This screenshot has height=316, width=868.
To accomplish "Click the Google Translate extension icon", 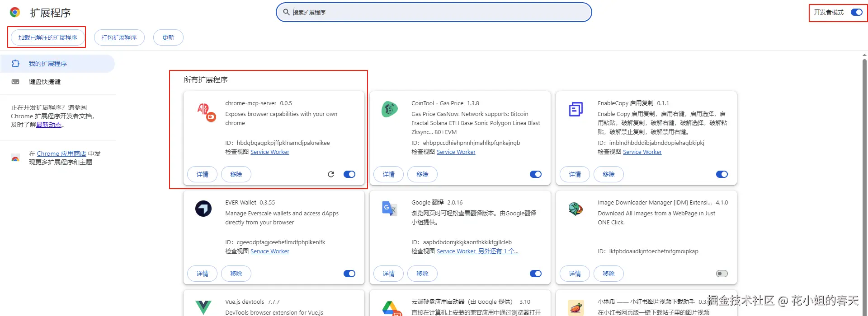I will [x=389, y=209].
